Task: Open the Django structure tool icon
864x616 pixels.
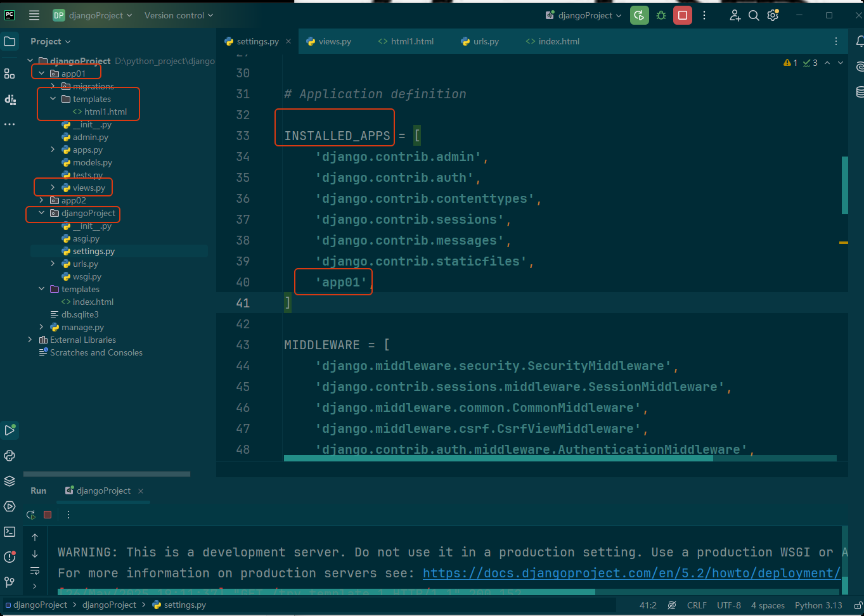Action: [10, 99]
